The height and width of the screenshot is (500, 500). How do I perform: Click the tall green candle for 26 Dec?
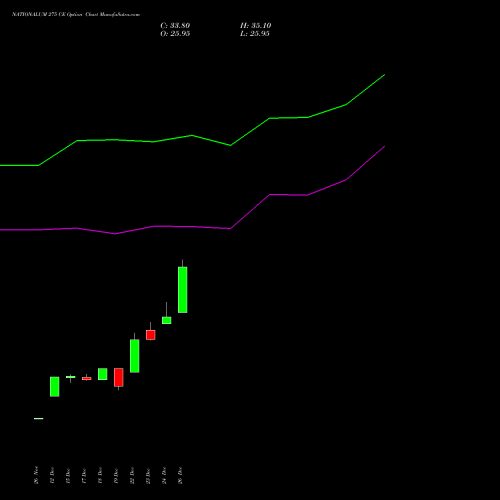coord(183,290)
